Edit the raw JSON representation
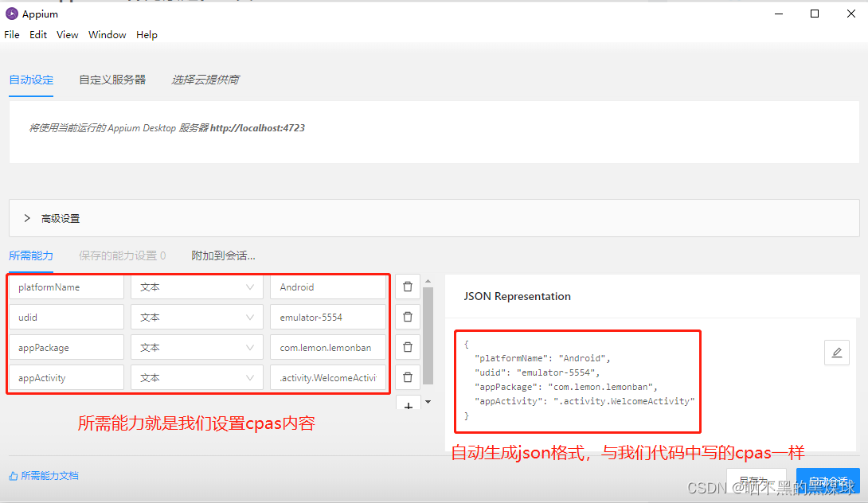The width and height of the screenshot is (868, 503). [x=836, y=353]
